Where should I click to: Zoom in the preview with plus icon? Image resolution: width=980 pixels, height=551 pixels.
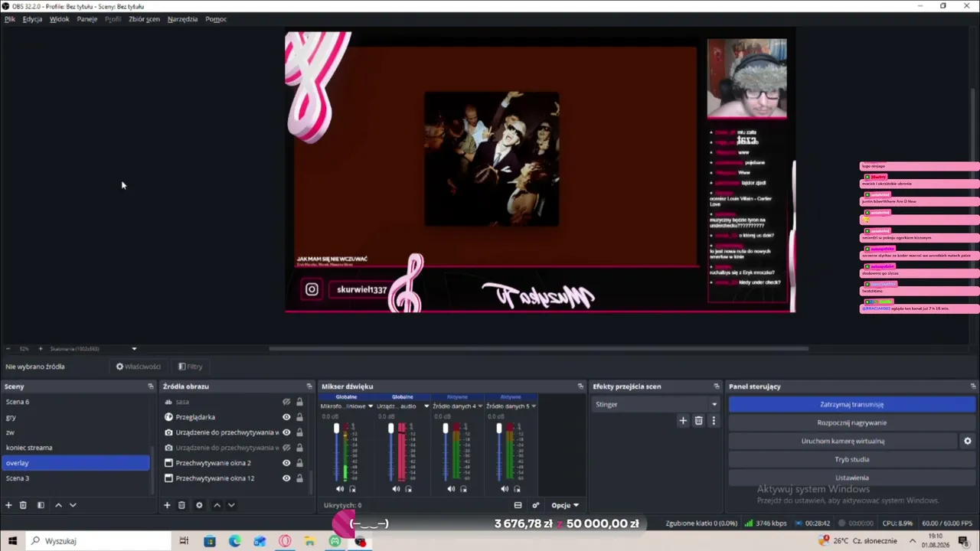coord(41,349)
